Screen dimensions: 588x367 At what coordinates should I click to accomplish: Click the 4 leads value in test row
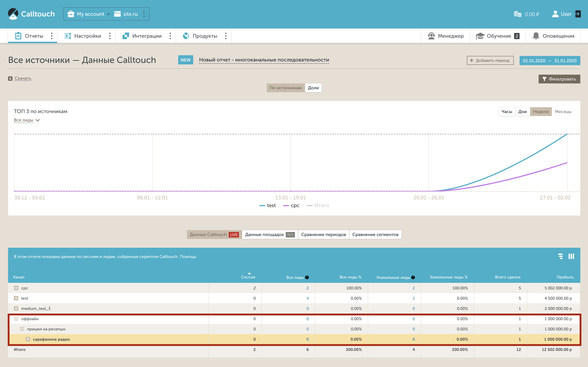(x=308, y=298)
